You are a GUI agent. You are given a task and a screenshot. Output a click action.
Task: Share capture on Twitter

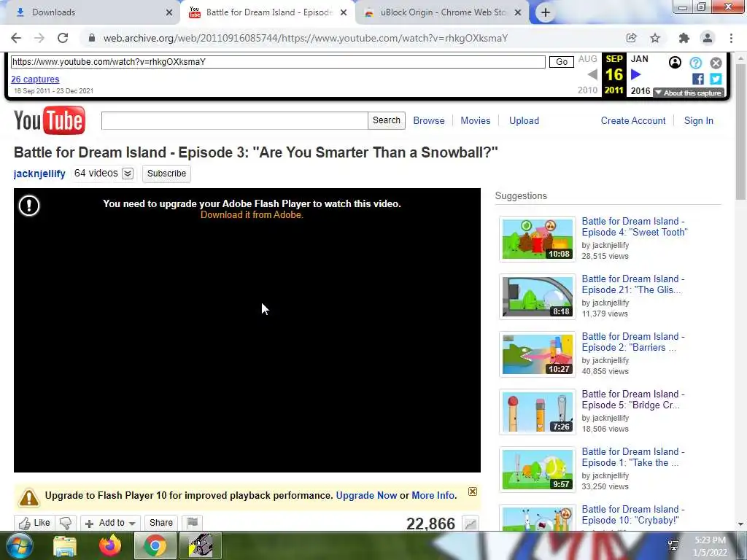[716, 79]
